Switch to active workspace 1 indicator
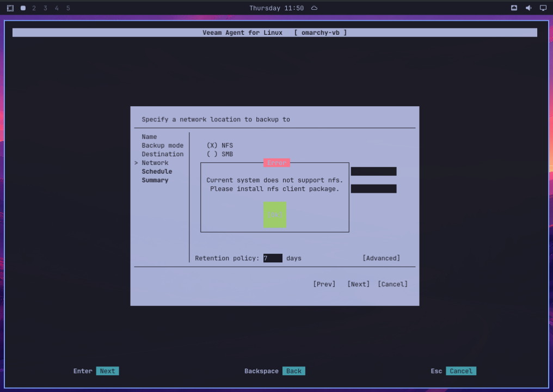 pyautogui.click(x=23, y=8)
